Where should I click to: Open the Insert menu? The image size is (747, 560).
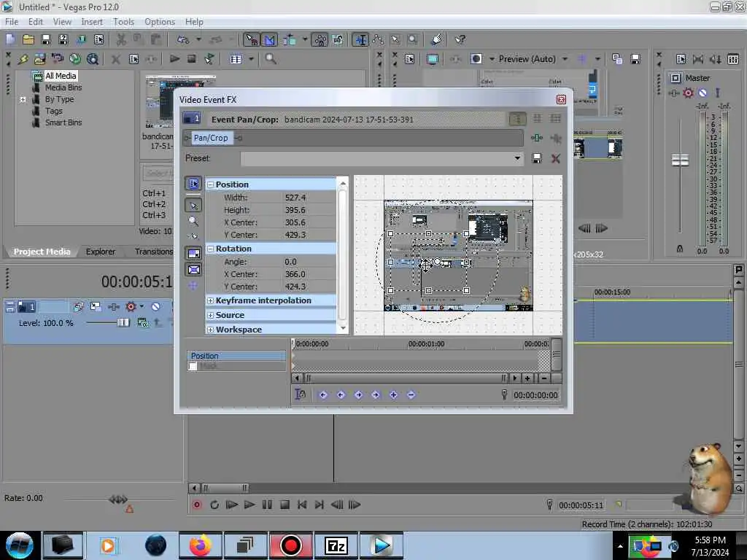coord(91,22)
